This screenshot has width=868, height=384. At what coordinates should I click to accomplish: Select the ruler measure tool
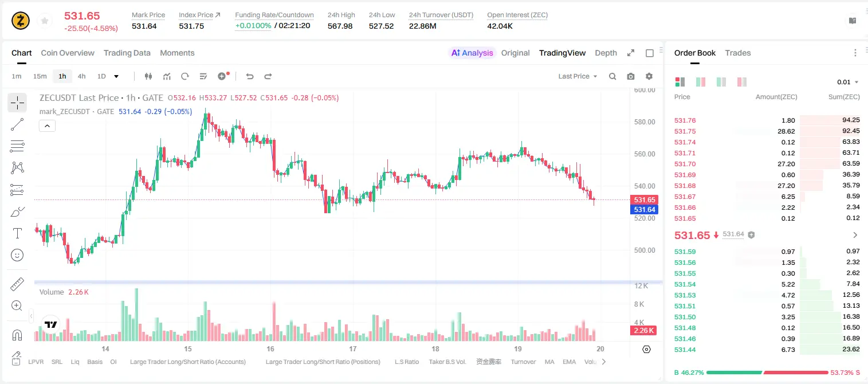17,284
